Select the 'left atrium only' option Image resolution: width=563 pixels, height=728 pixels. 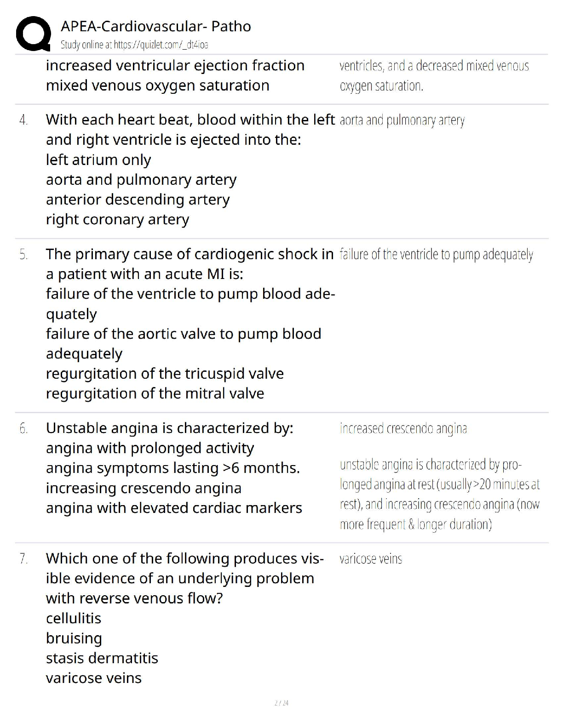point(98,159)
